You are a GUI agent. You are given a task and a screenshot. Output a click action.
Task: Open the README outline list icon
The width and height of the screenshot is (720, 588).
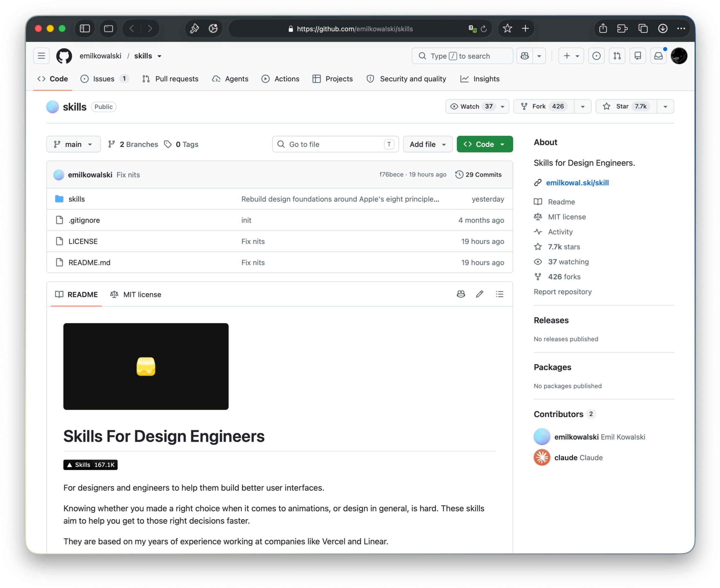tap(499, 294)
